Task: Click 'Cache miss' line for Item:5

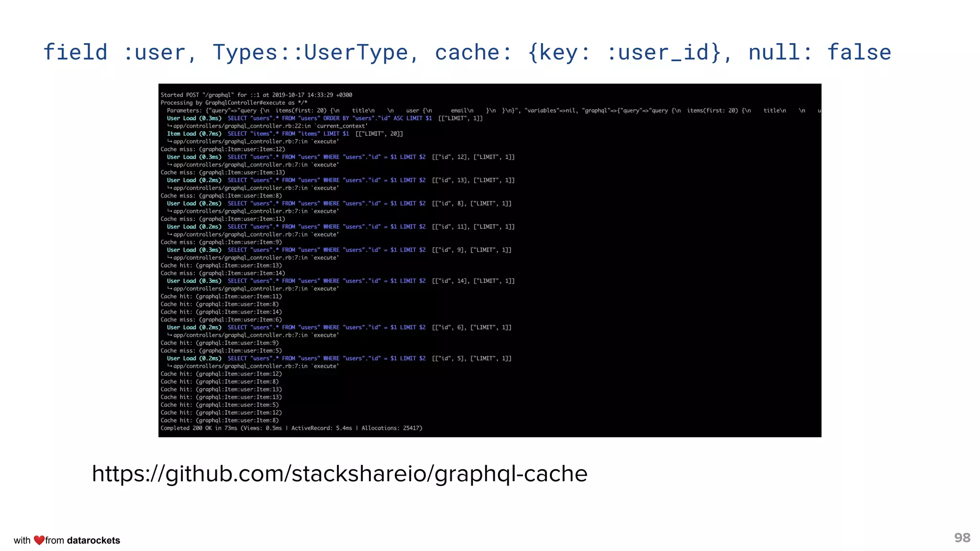Action: point(222,351)
